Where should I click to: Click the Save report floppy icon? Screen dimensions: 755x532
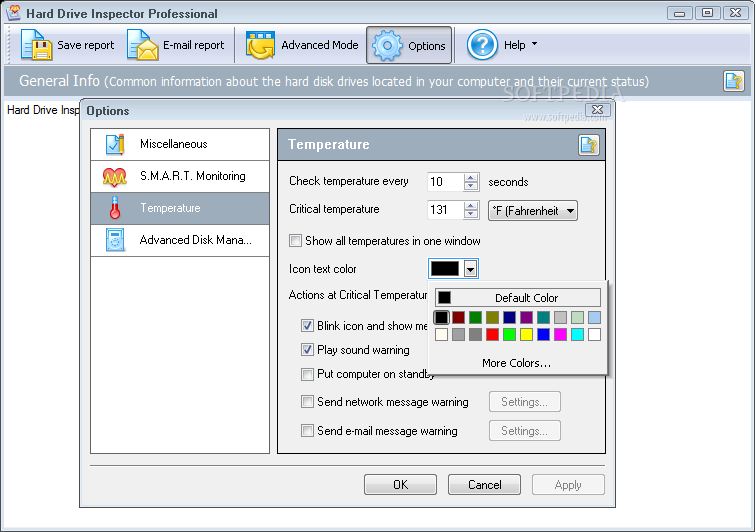(36, 45)
